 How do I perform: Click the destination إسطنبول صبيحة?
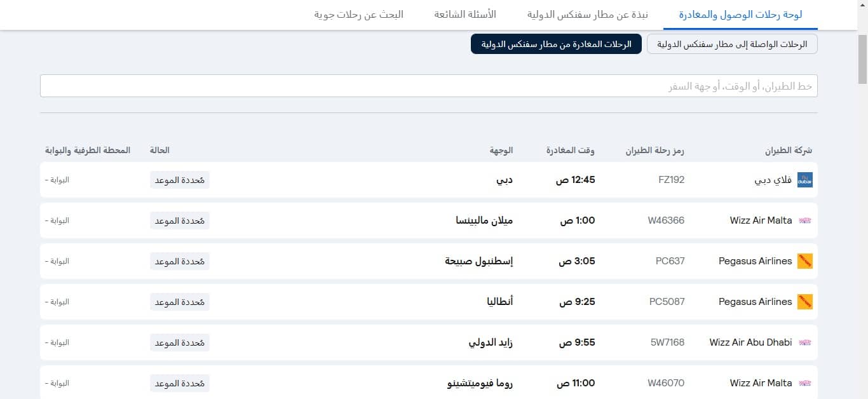pos(479,261)
